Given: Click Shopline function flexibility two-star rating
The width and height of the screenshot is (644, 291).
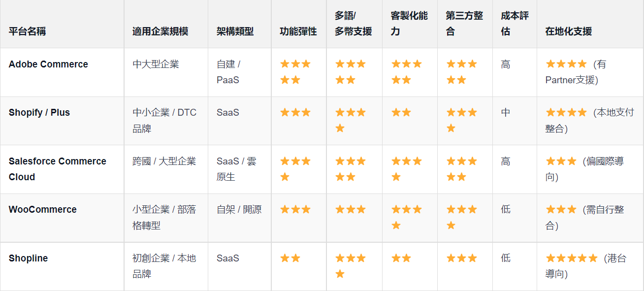Looking at the screenshot, I should point(290,258).
